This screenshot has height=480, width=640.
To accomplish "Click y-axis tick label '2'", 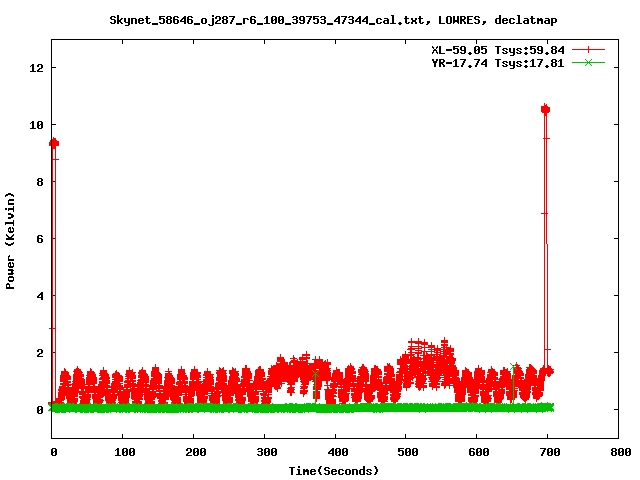I will (40, 353).
